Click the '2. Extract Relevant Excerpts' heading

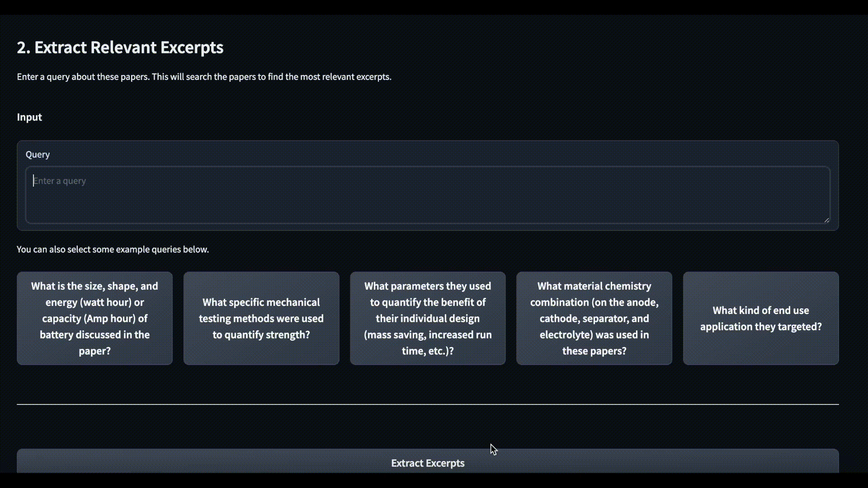click(120, 47)
